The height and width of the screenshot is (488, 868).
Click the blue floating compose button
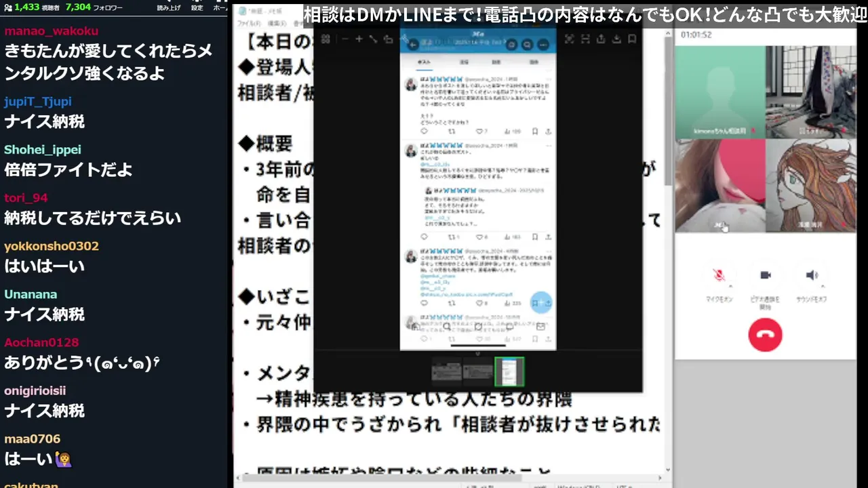pos(540,303)
